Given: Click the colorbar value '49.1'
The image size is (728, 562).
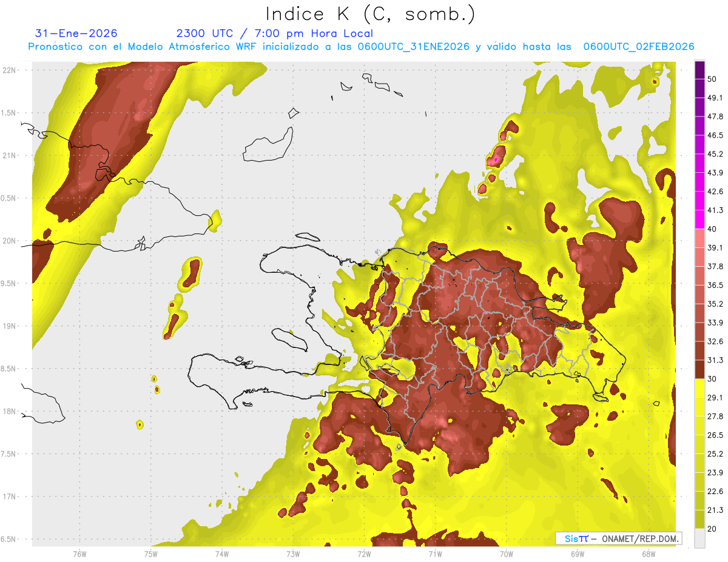Looking at the screenshot, I should tap(715, 98).
